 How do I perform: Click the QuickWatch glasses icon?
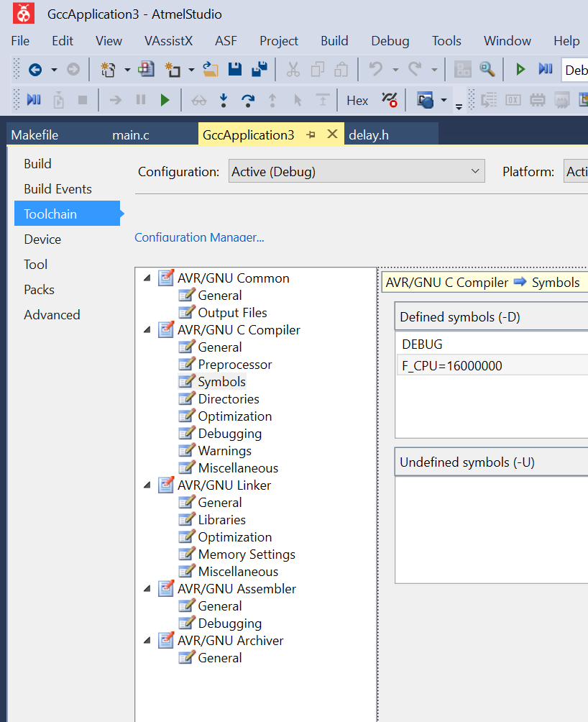pos(199,100)
